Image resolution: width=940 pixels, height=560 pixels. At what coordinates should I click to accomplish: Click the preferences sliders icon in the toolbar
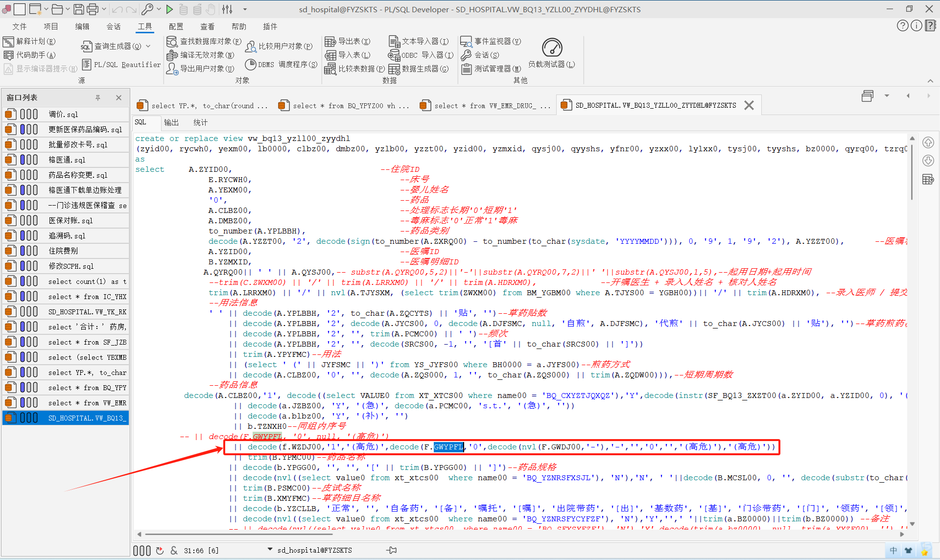tap(227, 9)
